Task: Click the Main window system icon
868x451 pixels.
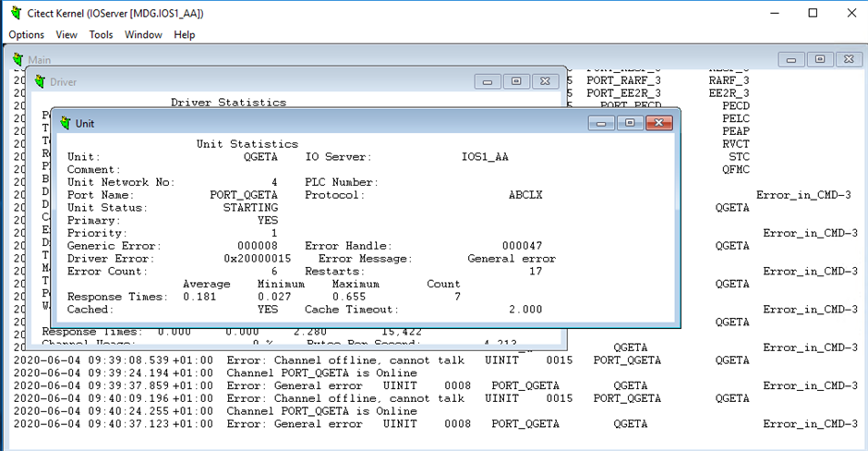Action: pyautogui.click(x=18, y=59)
